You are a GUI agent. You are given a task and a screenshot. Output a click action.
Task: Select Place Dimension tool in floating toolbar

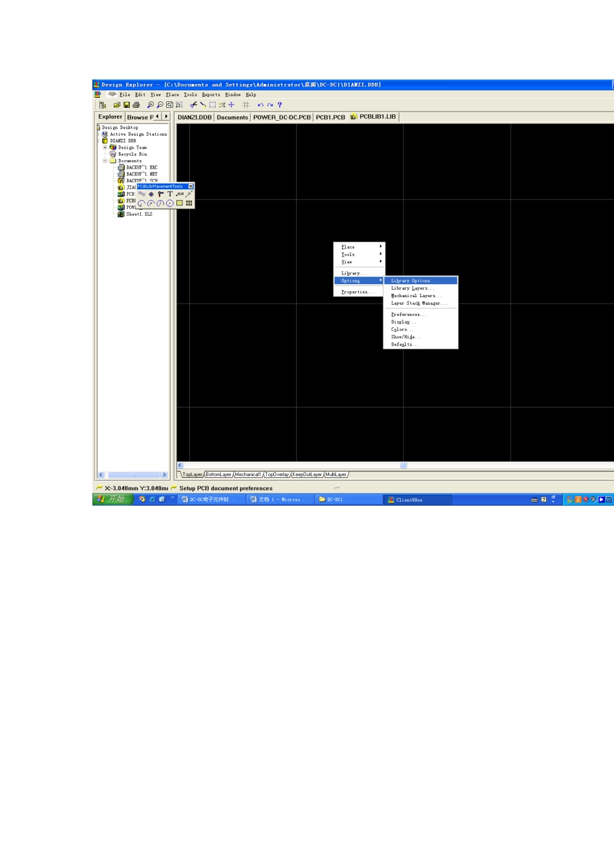pyautogui.click(x=189, y=194)
